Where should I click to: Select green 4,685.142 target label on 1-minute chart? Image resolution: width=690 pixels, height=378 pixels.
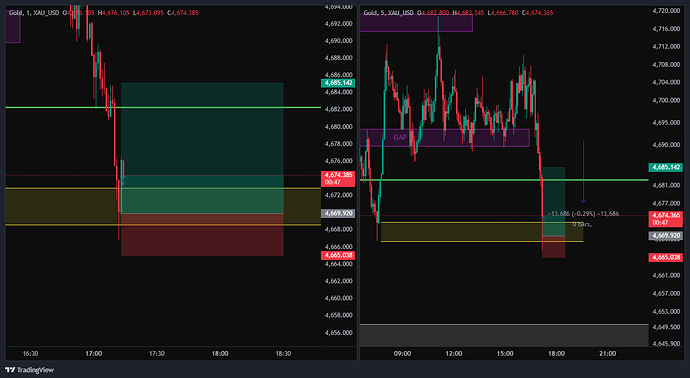pos(338,83)
